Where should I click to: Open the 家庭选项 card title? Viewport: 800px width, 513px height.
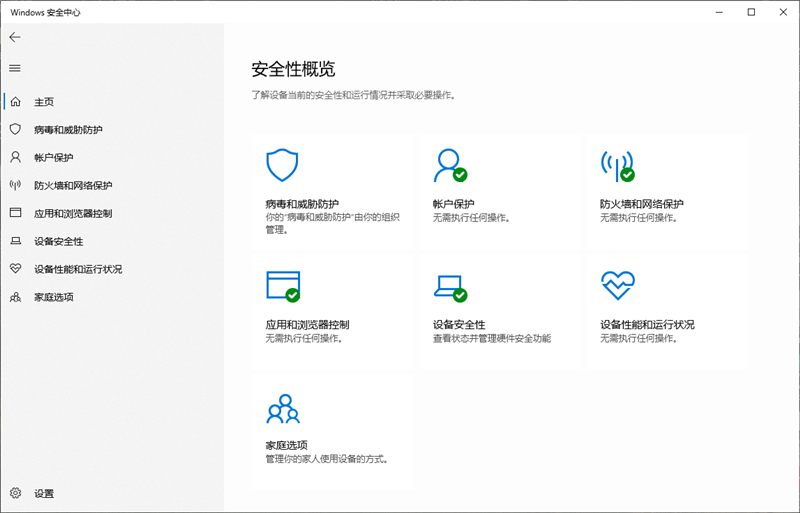click(286, 445)
